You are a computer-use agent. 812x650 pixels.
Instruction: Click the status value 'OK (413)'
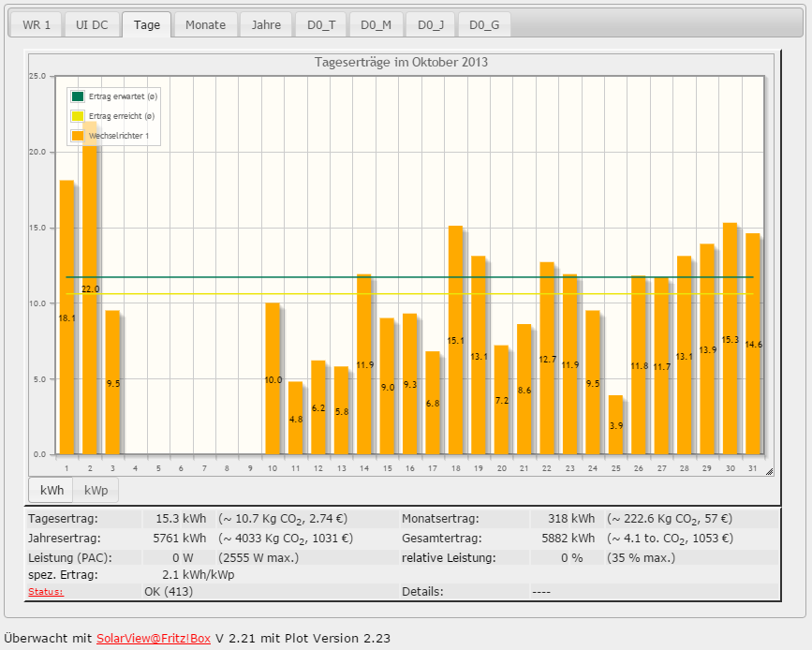[x=169, y=592]
